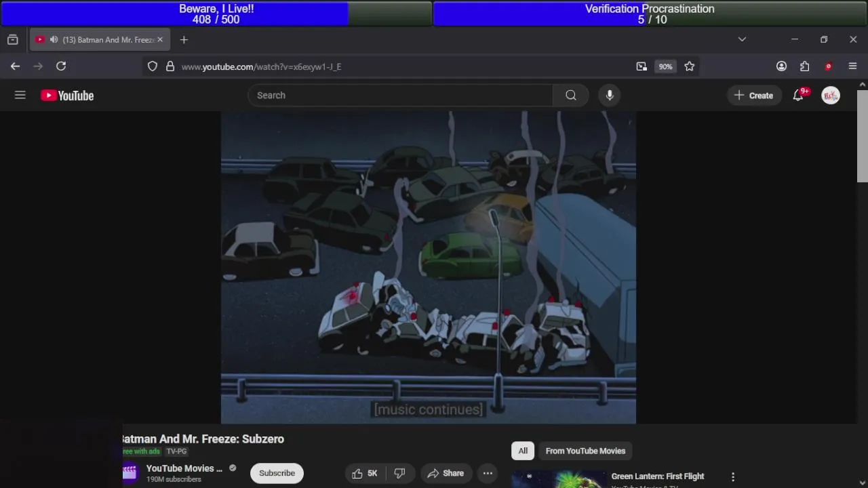Open the Firefox application menu
Image resolution: width=868 pixels, height=488 pixels.
click(x=853, y=66)
